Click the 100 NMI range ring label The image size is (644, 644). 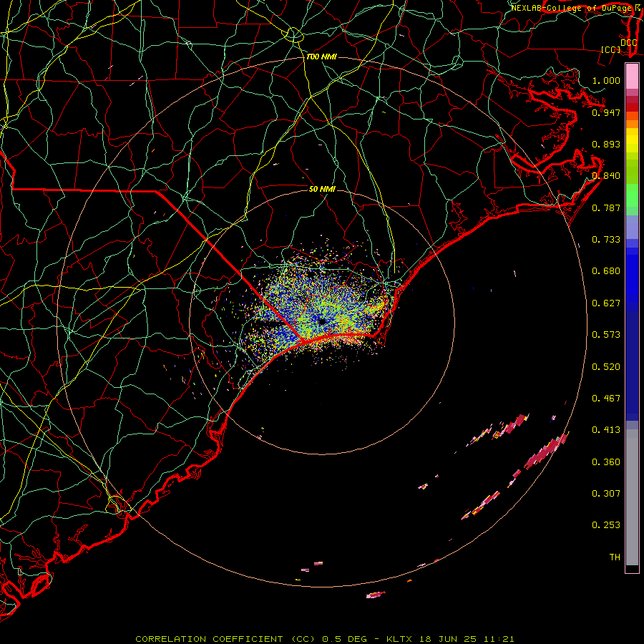(321, 57)
